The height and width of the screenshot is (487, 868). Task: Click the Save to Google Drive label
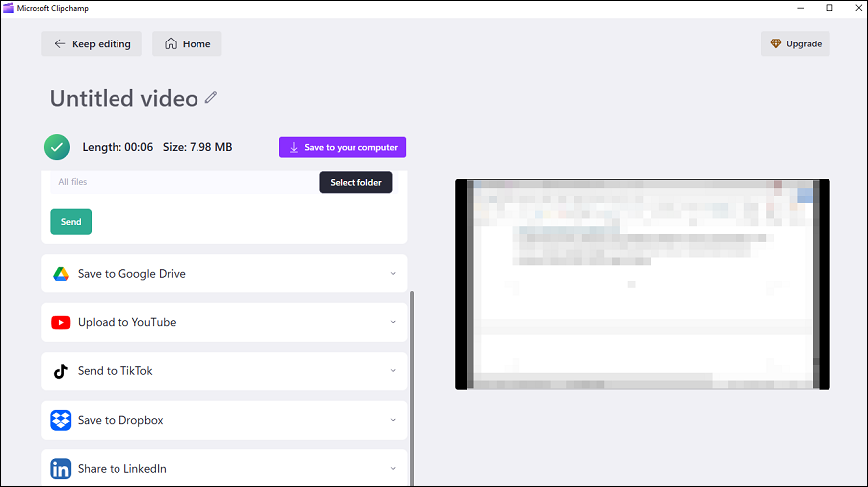[x=131, y=274]
